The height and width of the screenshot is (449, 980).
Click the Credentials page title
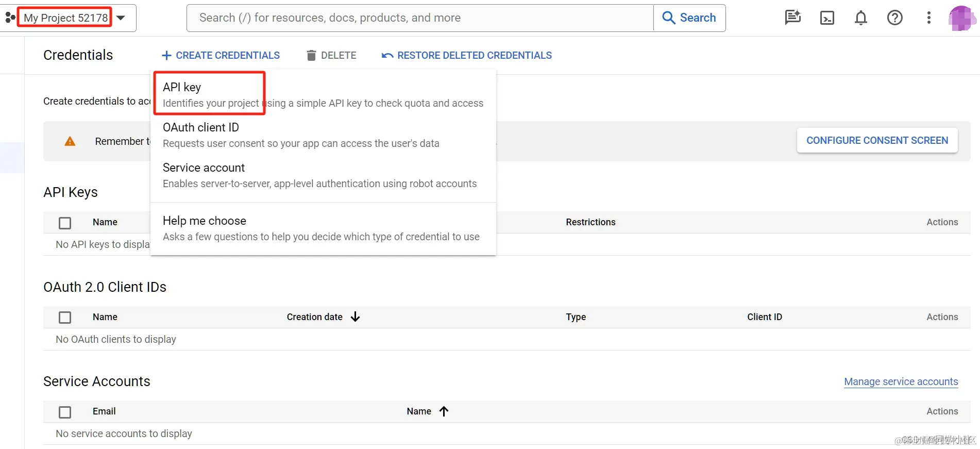click(x=78, y=55)
